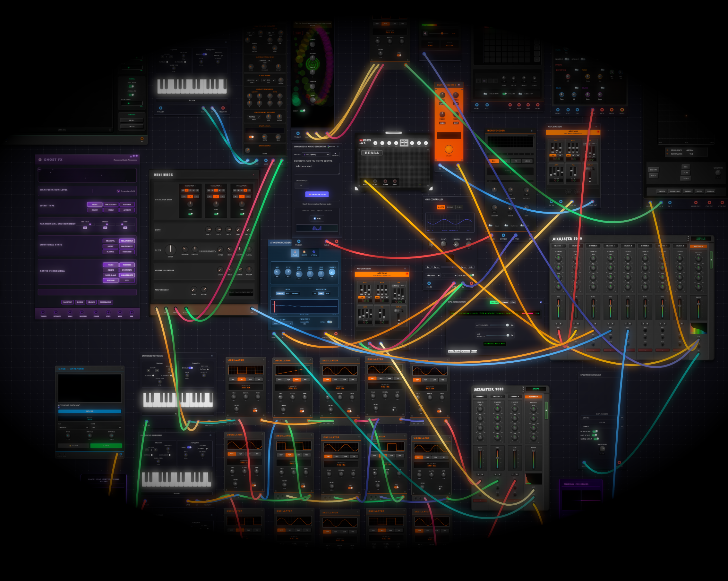Click the Mix knob on Atmospheric Reverb
Screen dimensions: 728x581
tap(277, 272)
